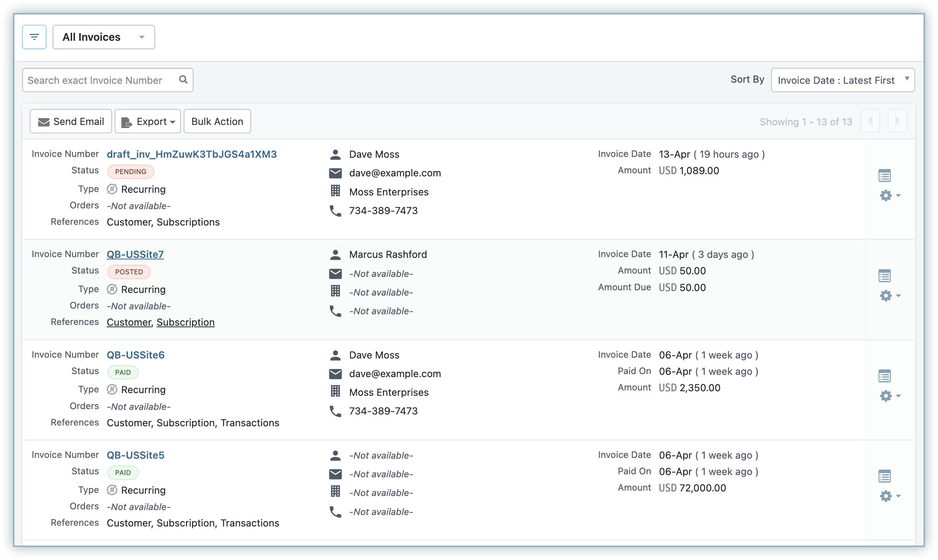Open draft_inv_HmZuwK3TbJGS4a1XM3 invoice
This screenshot has width=938, height=560.
point(192,154)
